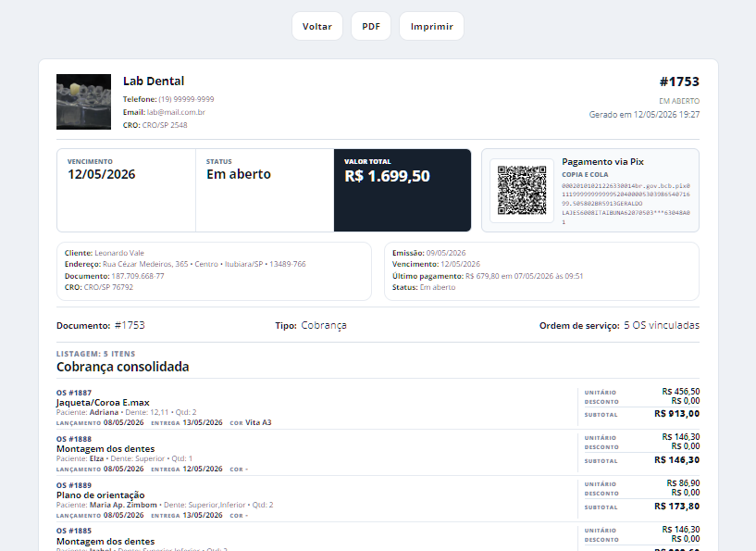756x551 pixels.
Task: Click the Gerado em 12/05/2026 19:27 text
Action: (644, 114)
